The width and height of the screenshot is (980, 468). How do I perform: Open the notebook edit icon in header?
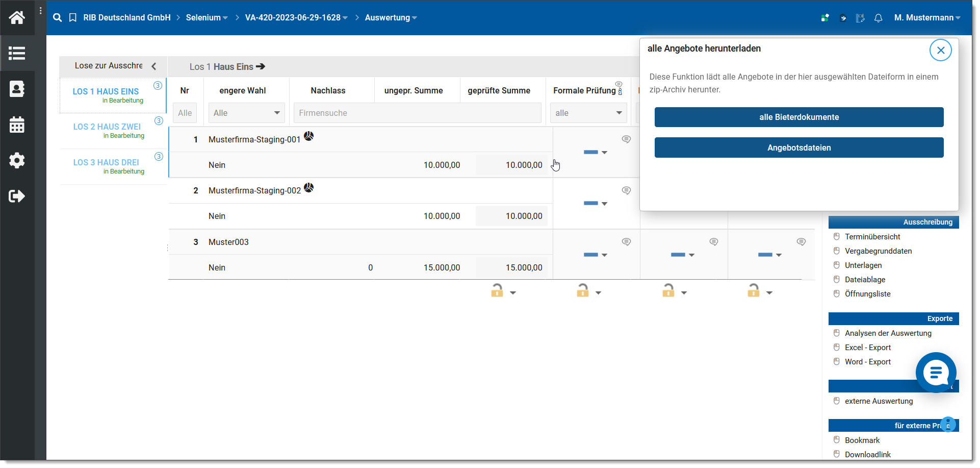coord(861,18)
